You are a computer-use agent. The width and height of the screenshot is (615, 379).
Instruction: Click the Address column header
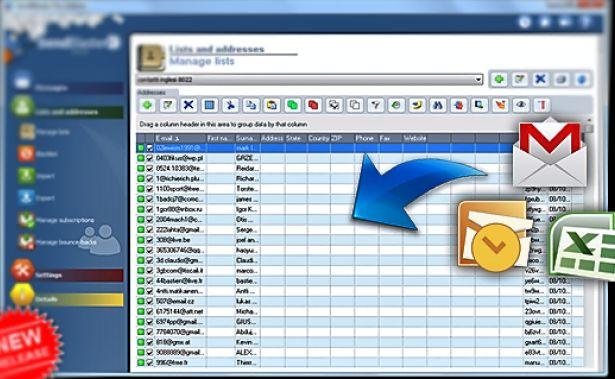(273, 138)
